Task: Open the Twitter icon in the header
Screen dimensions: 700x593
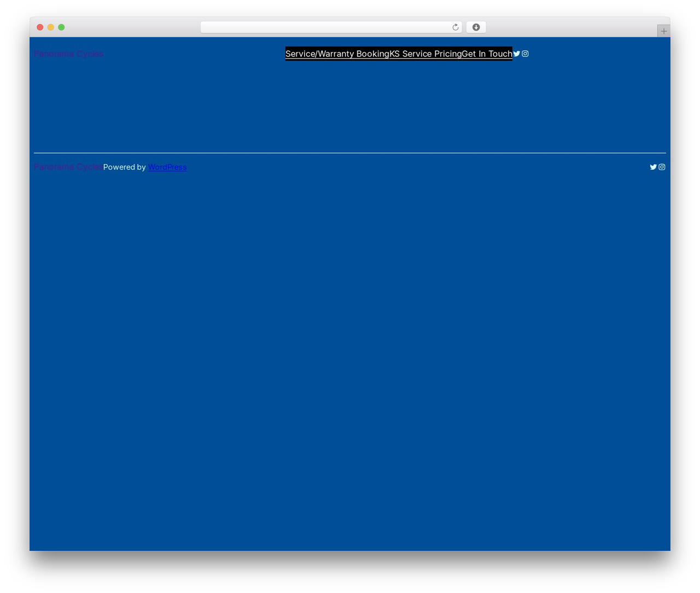Action: [517, 54]
